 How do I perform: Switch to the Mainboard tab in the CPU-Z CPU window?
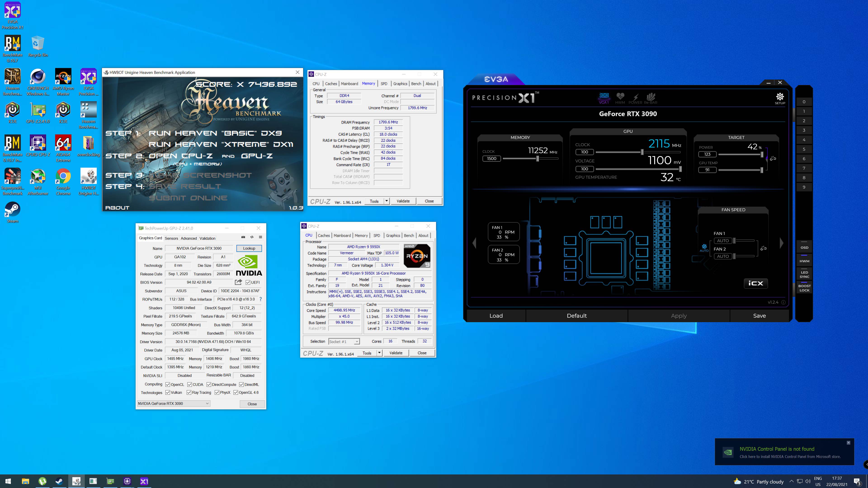(342, 235)
